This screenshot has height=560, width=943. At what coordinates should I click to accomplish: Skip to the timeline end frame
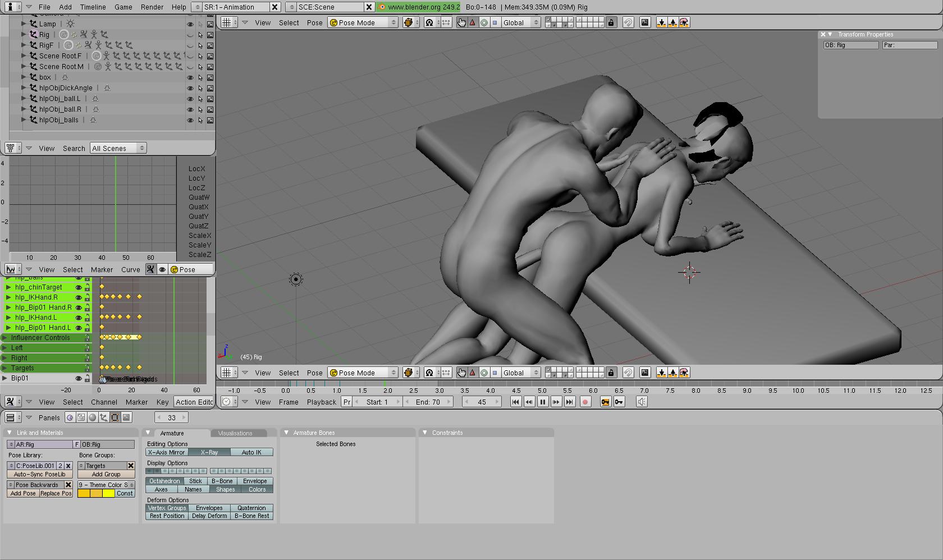[x=569, y=402]
